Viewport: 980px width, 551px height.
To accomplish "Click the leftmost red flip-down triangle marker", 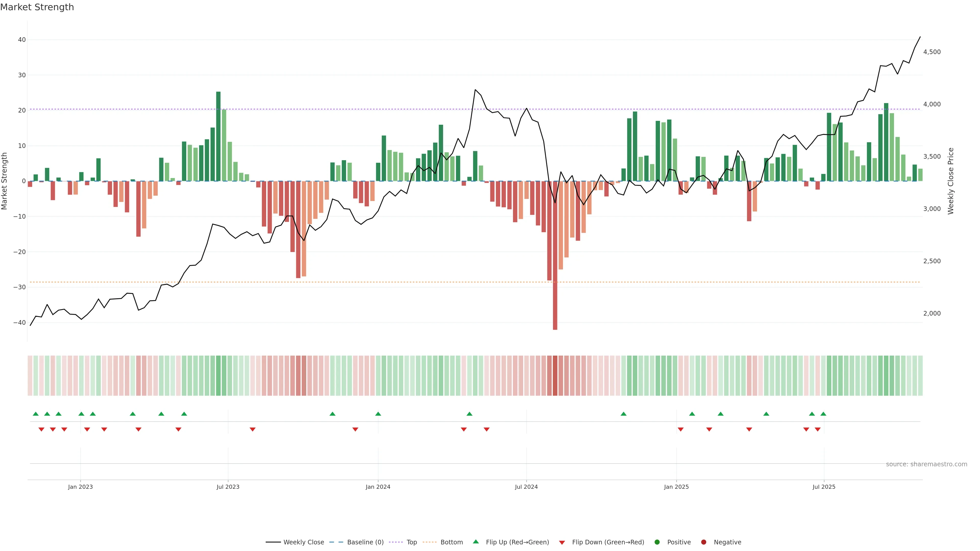I will click(x=41, y=429).
